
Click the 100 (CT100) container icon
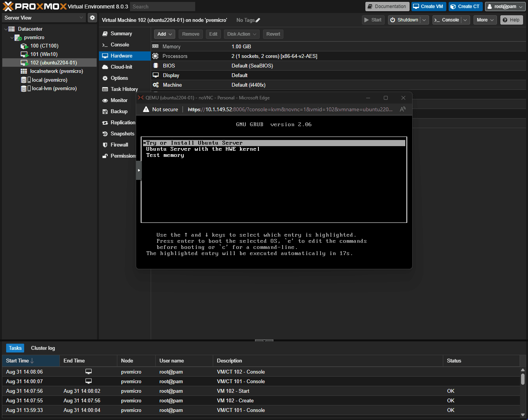pos(24,46)
